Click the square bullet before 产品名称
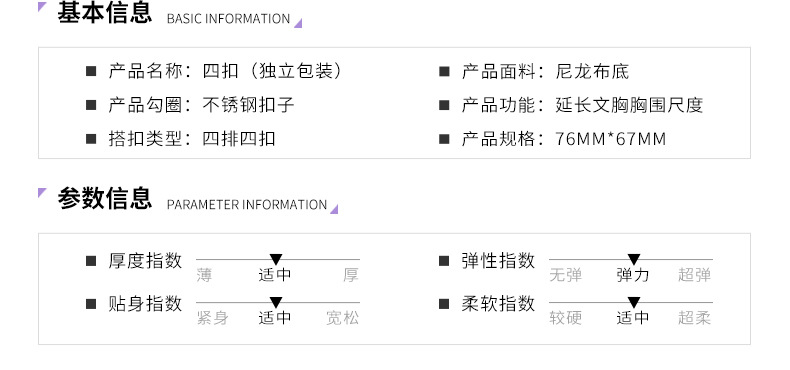790x370 pixels. pos(91,71)
